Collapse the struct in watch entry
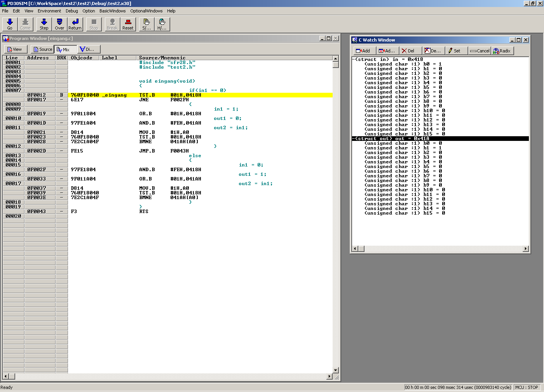544x392 pixels. pyautogui.click(x=354, y=59)
